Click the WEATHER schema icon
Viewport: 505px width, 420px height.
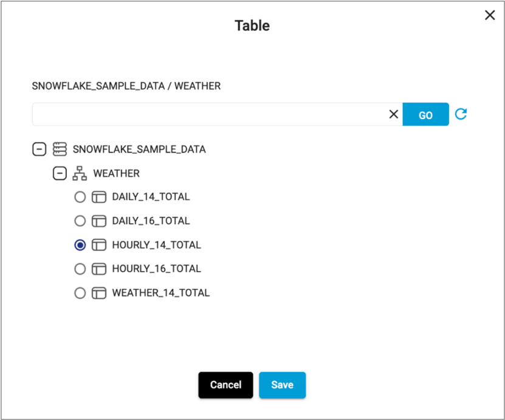coord(80,173)
